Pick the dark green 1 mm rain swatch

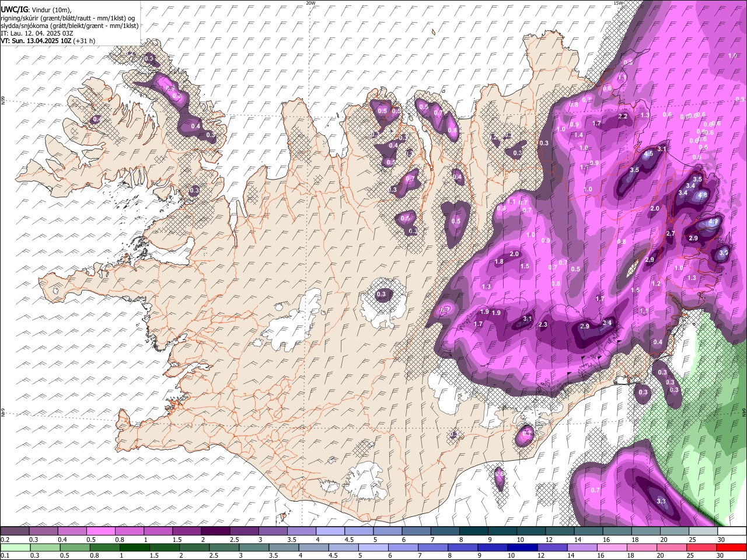point(135,547)
